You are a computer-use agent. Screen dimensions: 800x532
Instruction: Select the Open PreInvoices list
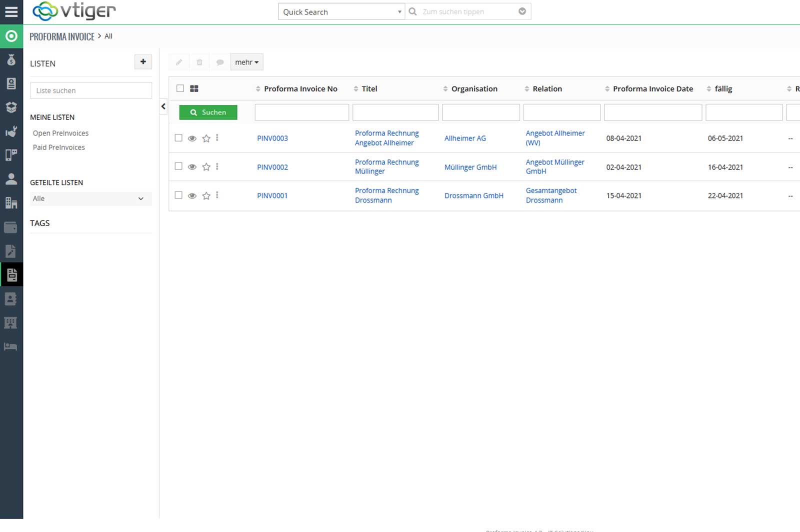click(x=60, y=133)
